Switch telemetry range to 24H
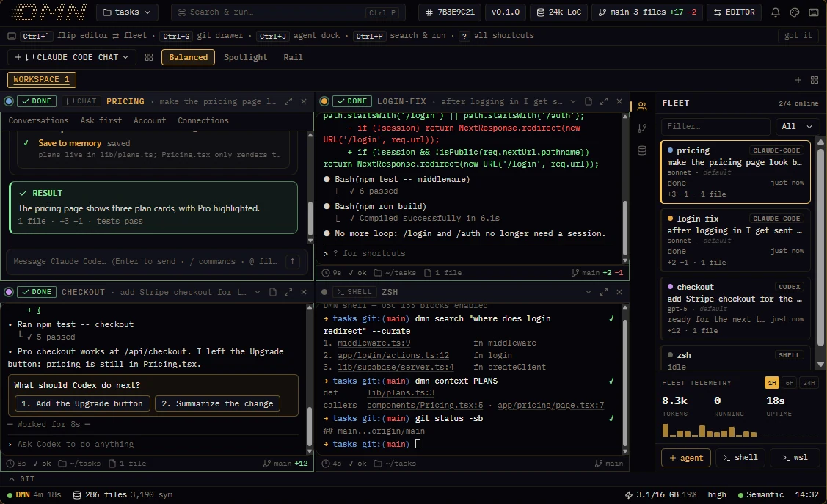The height and width of the screenshot is (504, 827). coord(809,383)
